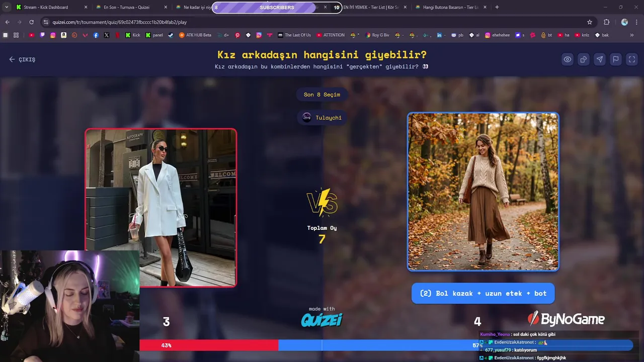The image size is (644, 362).
Task: Choose the autumn sweater and skirt image
Action: [x=483, y=192]
